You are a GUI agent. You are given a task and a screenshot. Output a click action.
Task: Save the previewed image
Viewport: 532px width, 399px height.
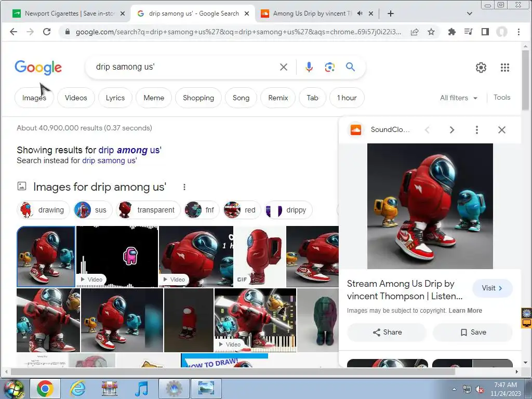tap(473, 332)
